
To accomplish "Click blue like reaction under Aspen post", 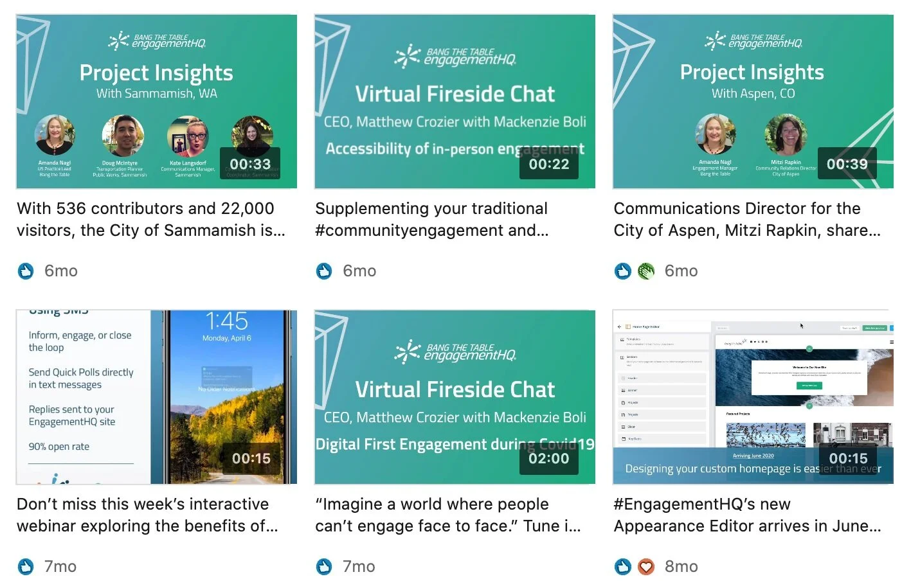I will [622, 271].
